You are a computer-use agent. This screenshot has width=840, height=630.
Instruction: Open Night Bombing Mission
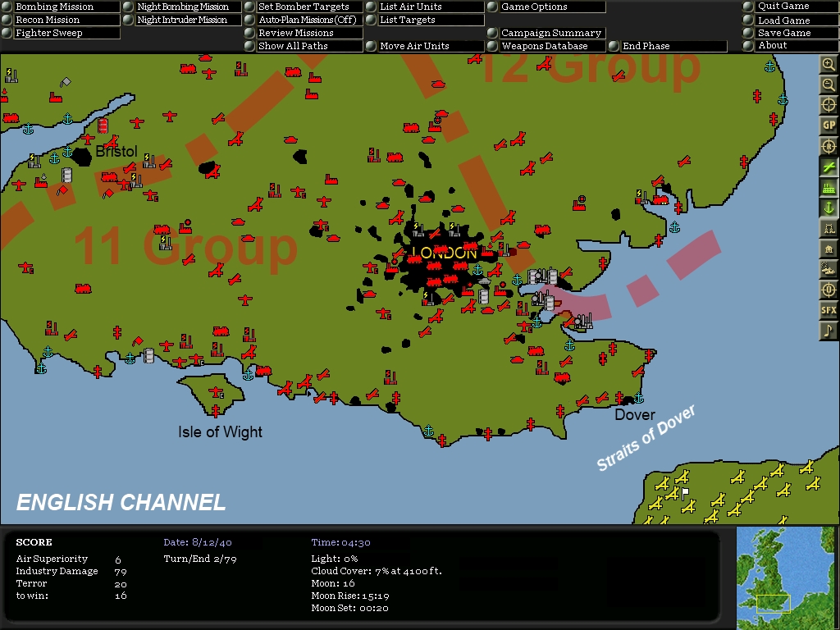coord(182,7)
